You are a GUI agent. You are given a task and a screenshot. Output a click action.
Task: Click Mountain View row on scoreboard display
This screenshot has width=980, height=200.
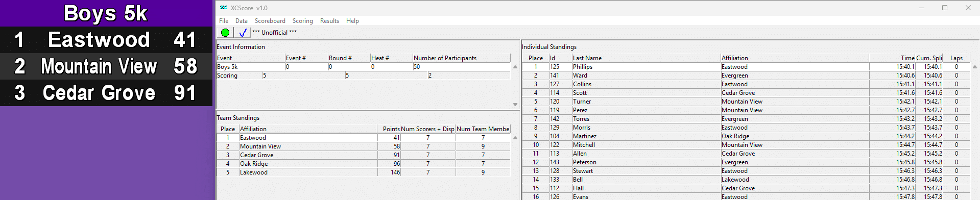point(106,66)
